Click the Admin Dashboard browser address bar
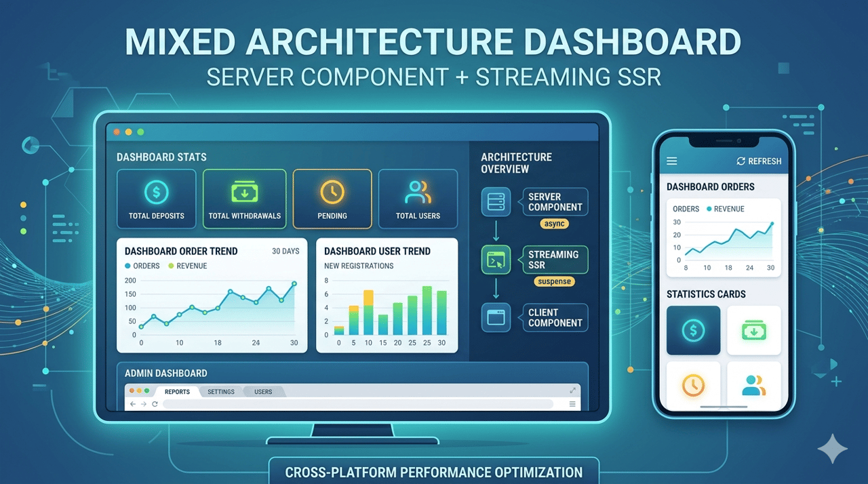Image resolution: width=868 pixels, height=484 pixels. (x=358, y=404)
